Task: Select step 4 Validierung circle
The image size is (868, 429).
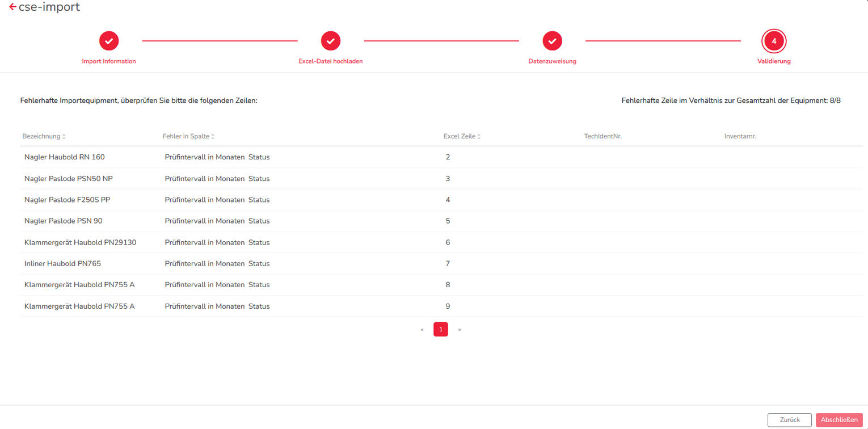Action: pos(774,41)
